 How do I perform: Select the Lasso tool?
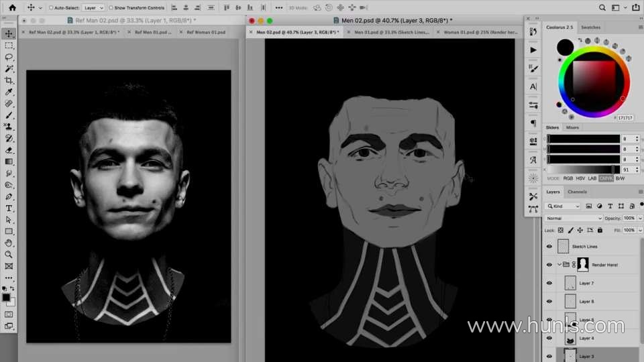(x=9, y=57)
